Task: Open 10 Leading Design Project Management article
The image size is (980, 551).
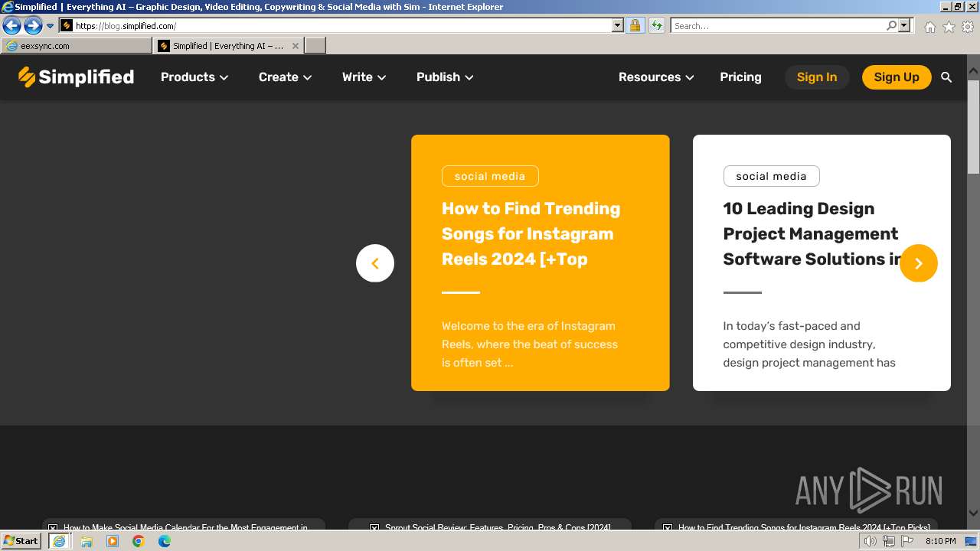Action: coord(812,233)
